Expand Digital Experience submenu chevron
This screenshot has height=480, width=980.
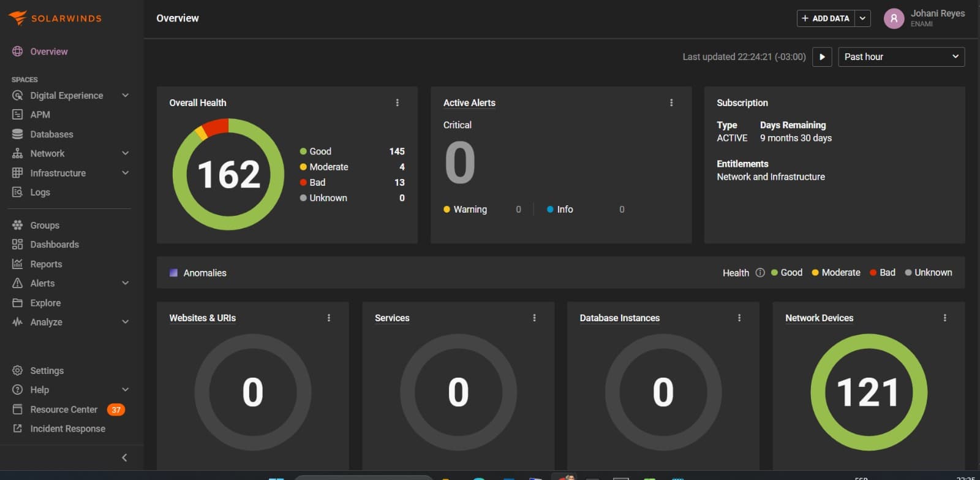(x=125, y=95)
